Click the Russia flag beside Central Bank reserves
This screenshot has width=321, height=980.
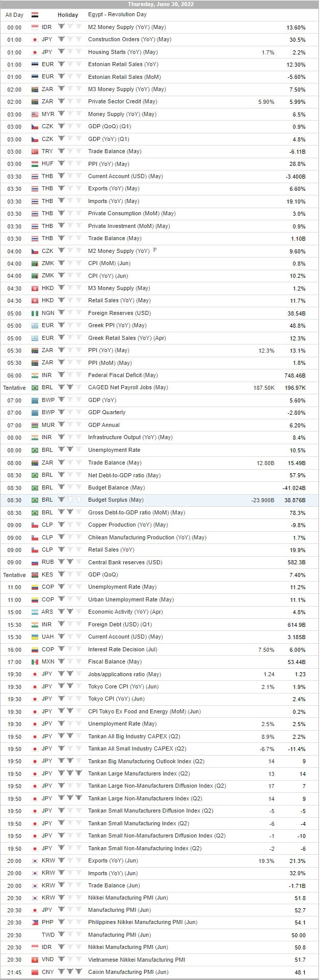tap(35, 562)
